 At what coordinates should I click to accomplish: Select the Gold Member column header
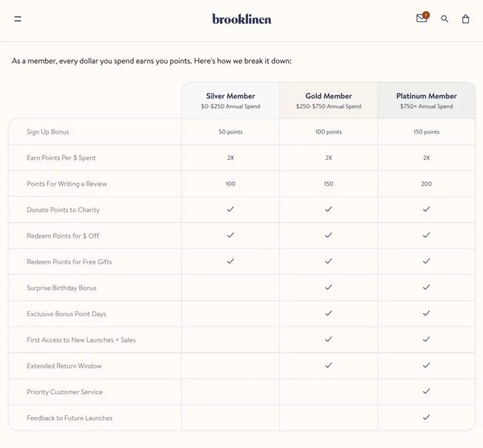coord(328,100)
